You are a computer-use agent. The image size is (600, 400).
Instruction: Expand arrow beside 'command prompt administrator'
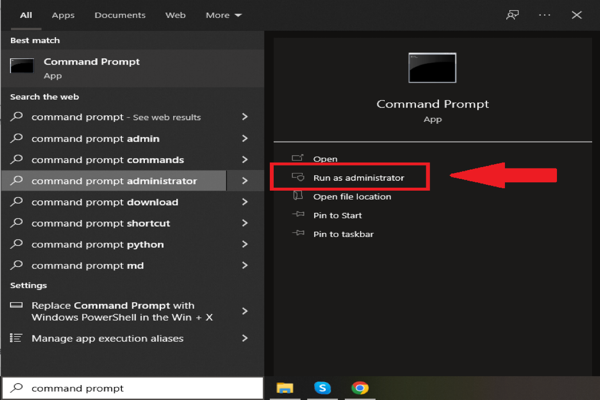click(245, 181)
